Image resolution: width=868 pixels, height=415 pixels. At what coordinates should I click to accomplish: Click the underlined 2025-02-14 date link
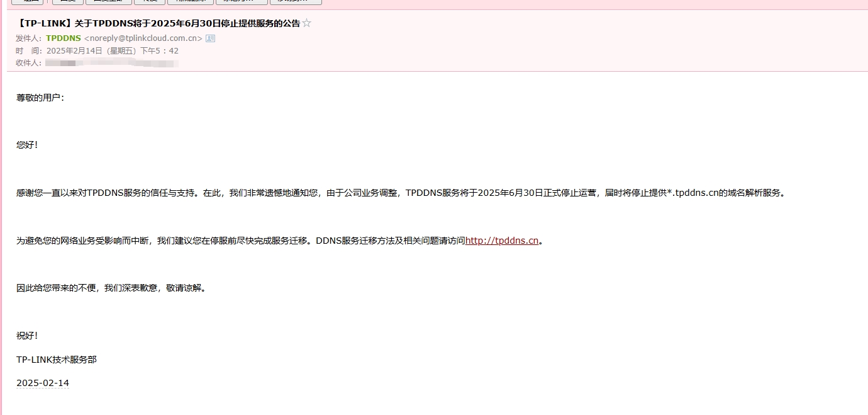point(42,382)
